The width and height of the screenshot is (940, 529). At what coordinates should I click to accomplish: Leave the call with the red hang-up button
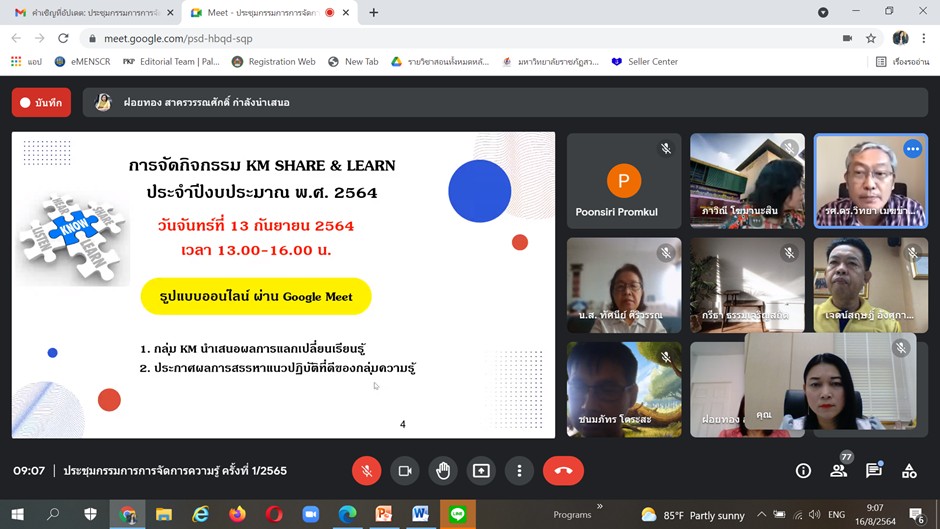coord(563,471)
